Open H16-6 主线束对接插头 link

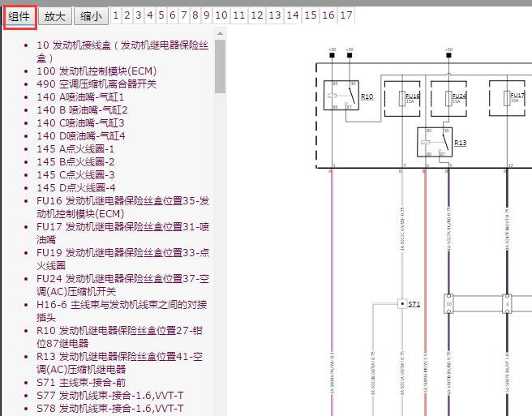[122, 311]
